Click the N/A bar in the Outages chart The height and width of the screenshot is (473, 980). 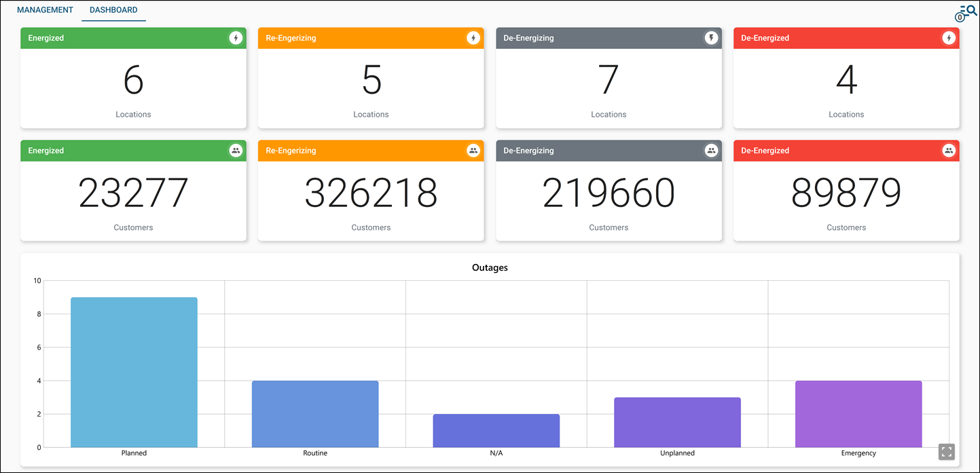pos(496,431)
